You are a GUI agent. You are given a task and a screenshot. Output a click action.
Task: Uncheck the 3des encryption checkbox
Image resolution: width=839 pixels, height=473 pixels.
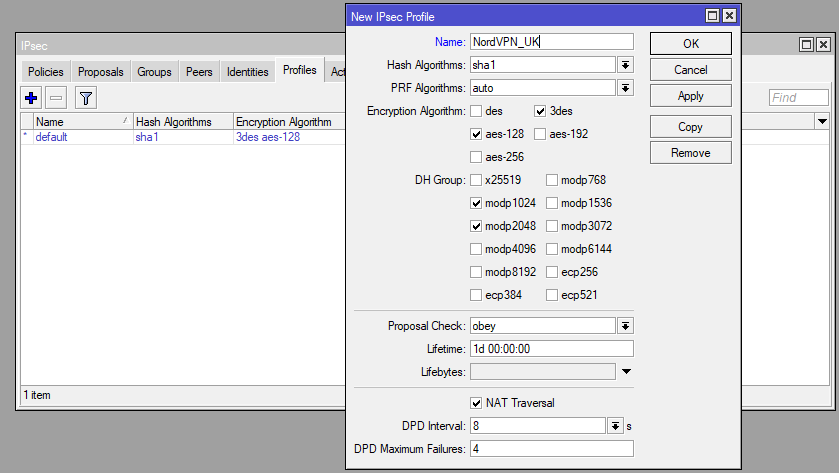tap(540, 111)
